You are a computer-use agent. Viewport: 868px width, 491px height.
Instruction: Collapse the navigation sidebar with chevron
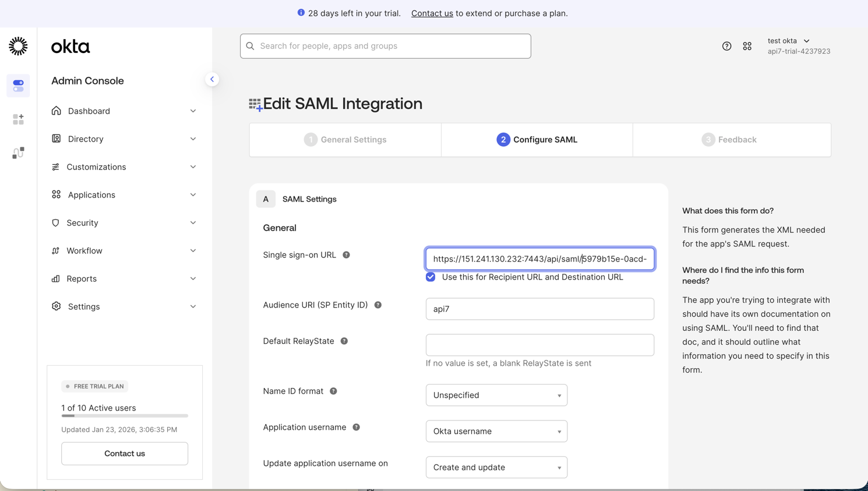coord(212,79)
